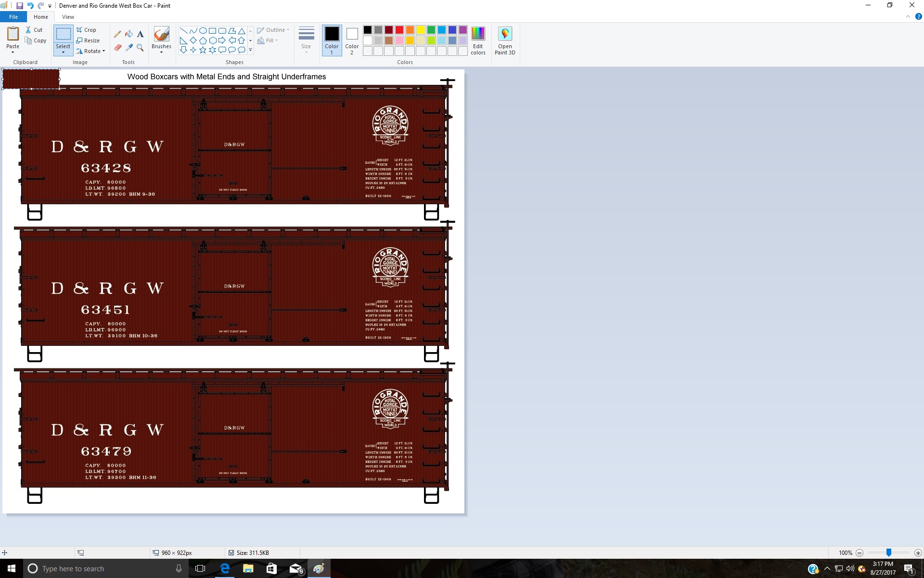Choose the Pentagon shape
This screenshot has height=578, width=924.
click(x=203, y=40)
